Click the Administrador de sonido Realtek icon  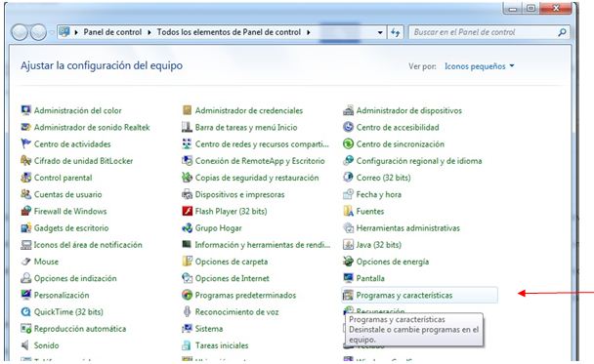tap(25, 127)
